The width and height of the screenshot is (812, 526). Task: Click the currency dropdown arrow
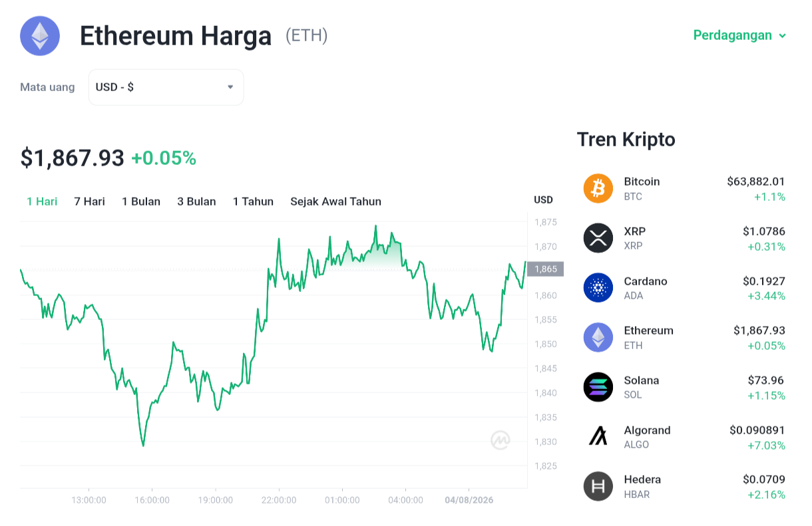click(230, 87)
